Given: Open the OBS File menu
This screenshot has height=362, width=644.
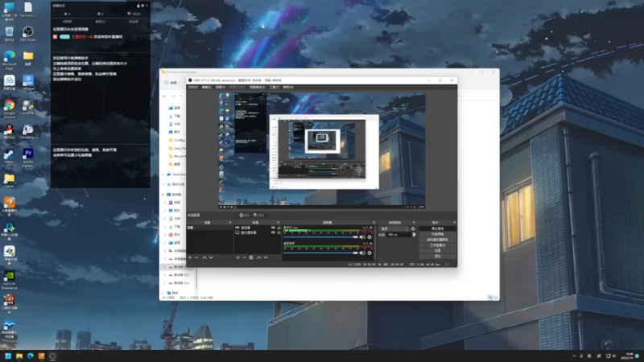Looking at the screenshot, I should (192, 87).
